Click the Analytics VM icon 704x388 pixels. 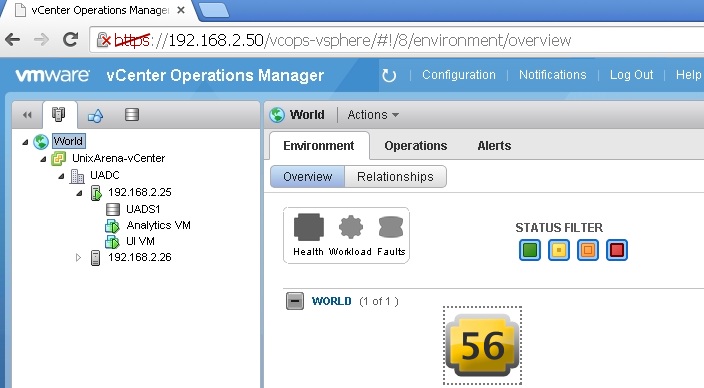pos(112,226)
